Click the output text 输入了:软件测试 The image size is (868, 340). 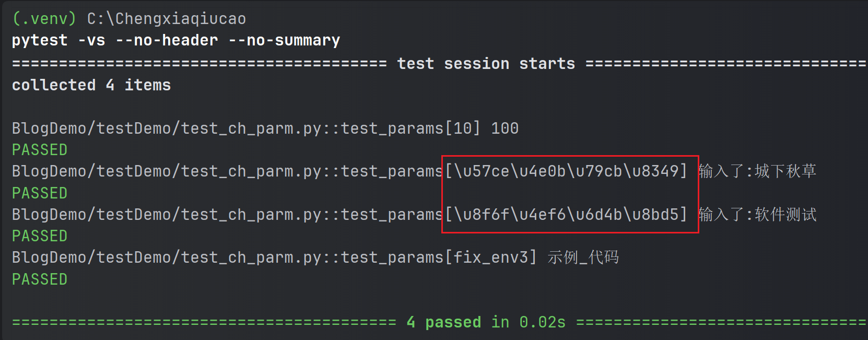pyautogui.click(x=757, y=215)
